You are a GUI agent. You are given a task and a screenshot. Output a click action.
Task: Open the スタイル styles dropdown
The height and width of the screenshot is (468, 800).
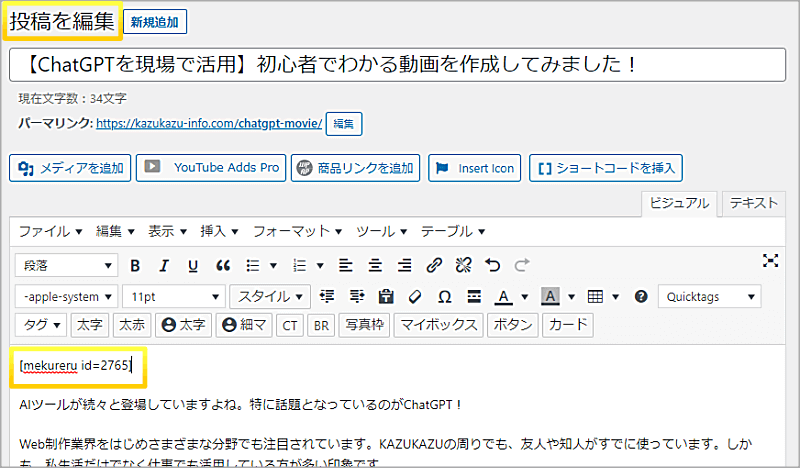[x=270, y=297]
